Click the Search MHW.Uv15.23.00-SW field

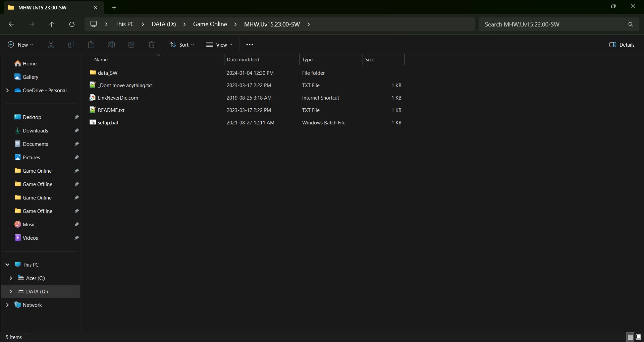pyautogui.click(x=553, y=24)
